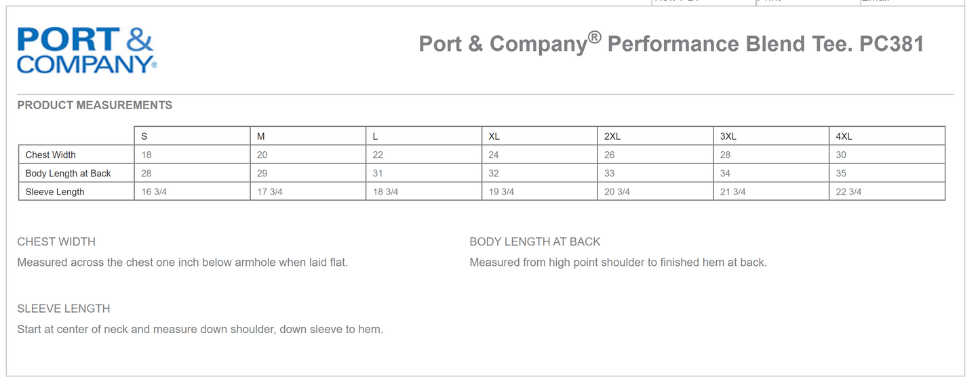Select the 2XL sleeve length 20 3/4

point(617,192)
